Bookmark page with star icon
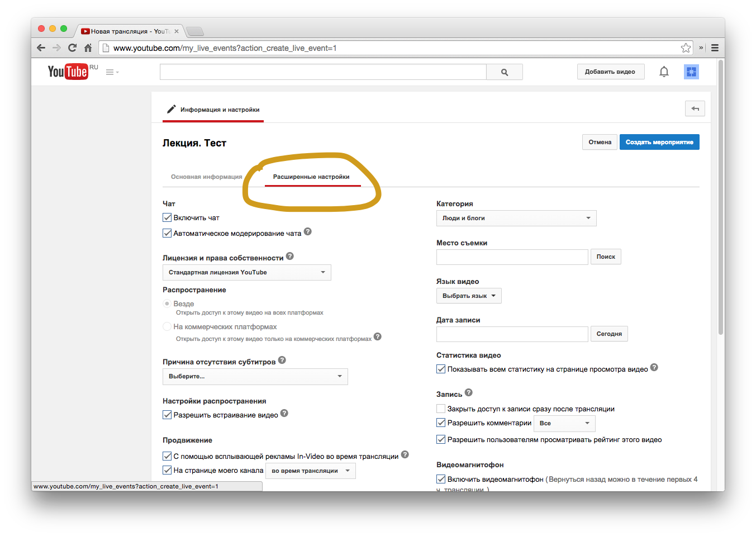 pyautogui.click(x=686, y=48)
